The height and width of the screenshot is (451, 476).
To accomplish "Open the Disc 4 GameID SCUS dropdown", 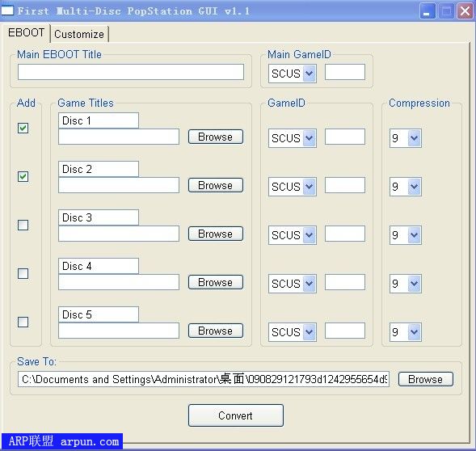I will pyautogui.click(x=293, y=284).
